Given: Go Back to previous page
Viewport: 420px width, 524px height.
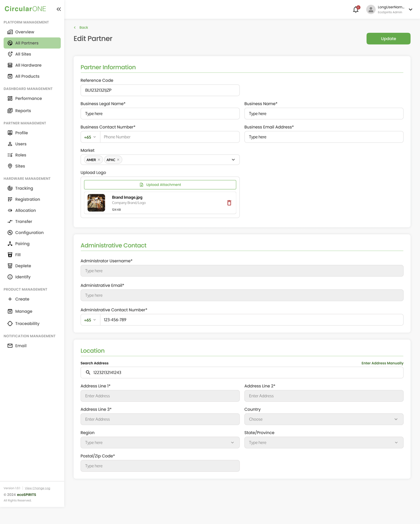Looking at the screenshot, I should [x=81, y=27].
